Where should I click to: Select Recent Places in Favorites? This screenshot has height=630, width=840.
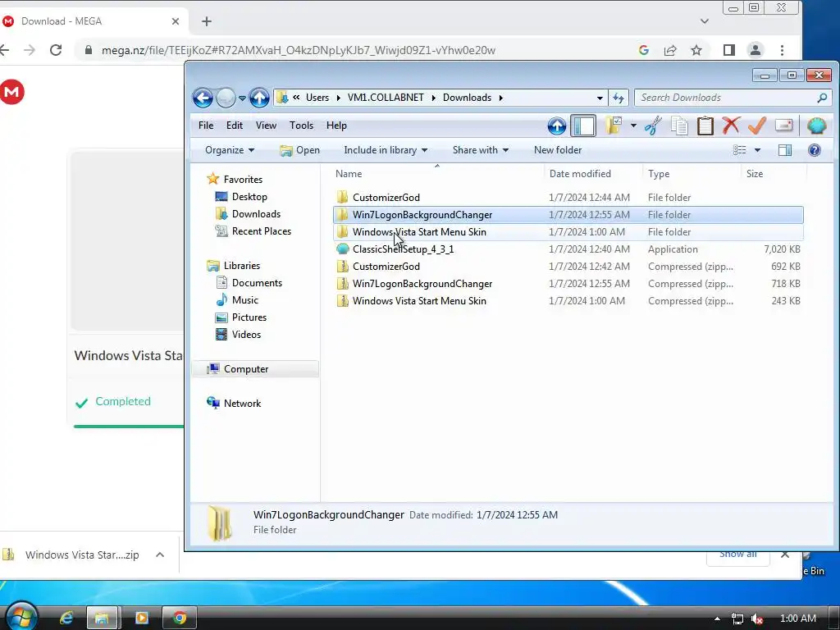tap(262, 231)
